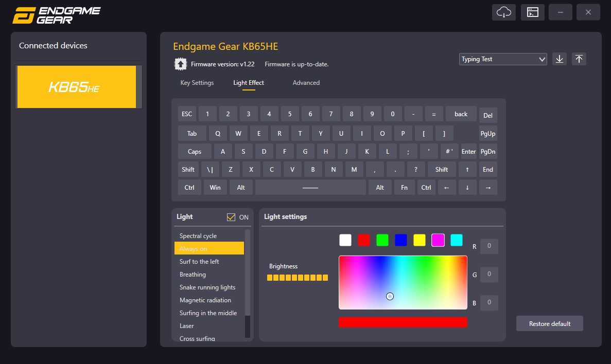Pick the magenta color swatch
The height and width of the screenshot is (364, 611).
pos(438,240)
